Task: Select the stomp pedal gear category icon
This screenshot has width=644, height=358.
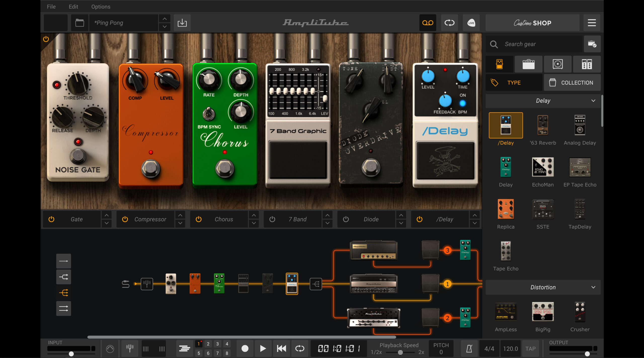Action: (x=499, y=64)
